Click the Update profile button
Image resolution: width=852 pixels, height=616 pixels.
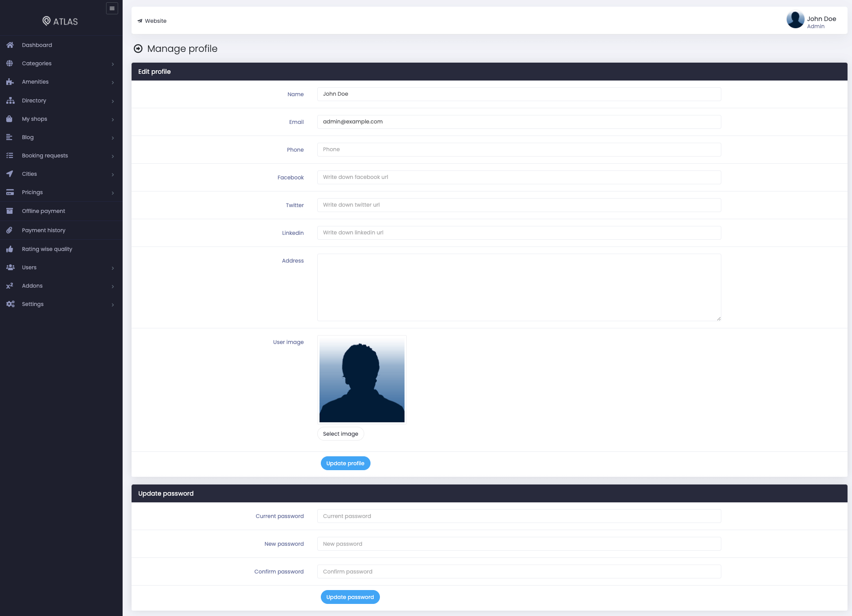(x=345, y=463)
